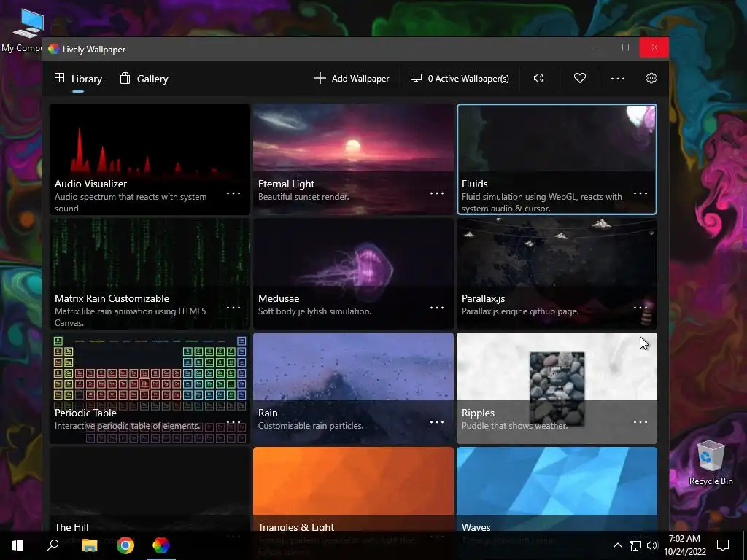This screenshot has height=560, width=747.
Task: Open the notification center icon
Action: (723, 545)
